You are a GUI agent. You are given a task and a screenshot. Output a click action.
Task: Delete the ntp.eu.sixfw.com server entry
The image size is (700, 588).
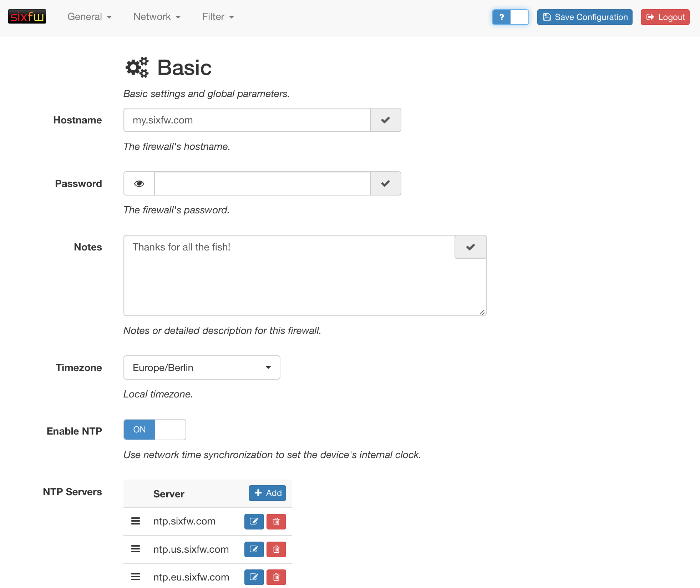[276, 577]
